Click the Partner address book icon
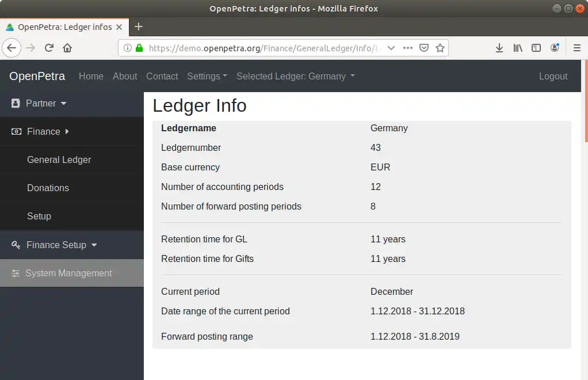588x380 pixels. (16, 104)
